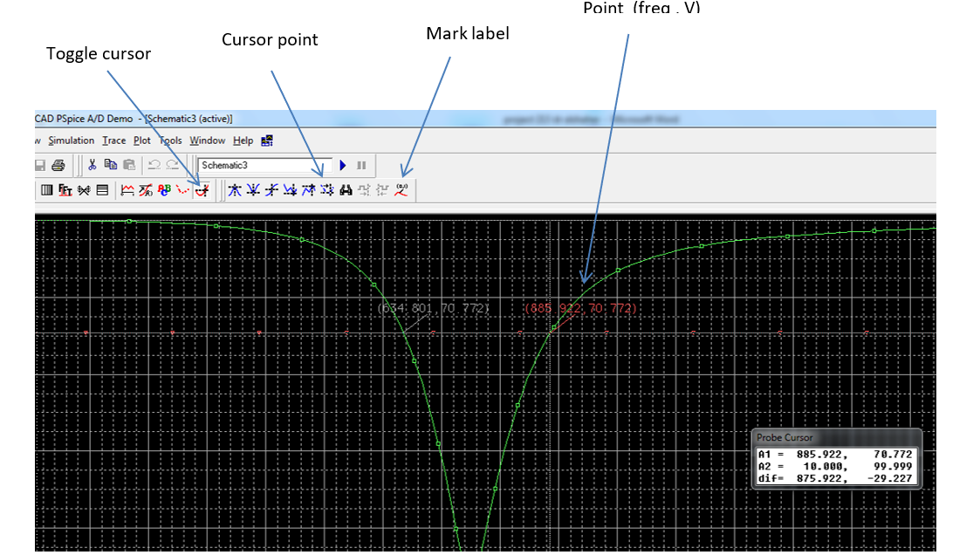This screenshot has width=980, height=555.
Task: Run the simulation with the play button
Action: click(x=343, y=165)
